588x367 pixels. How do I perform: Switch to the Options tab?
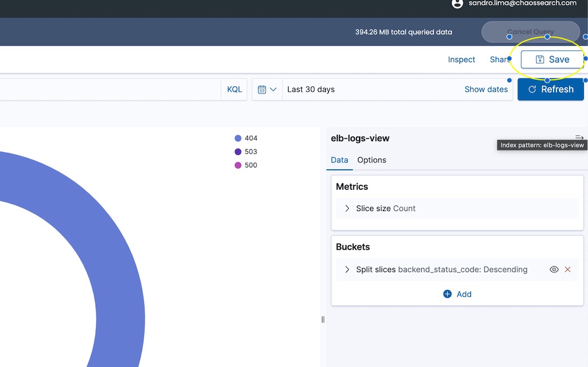(372, 160)
